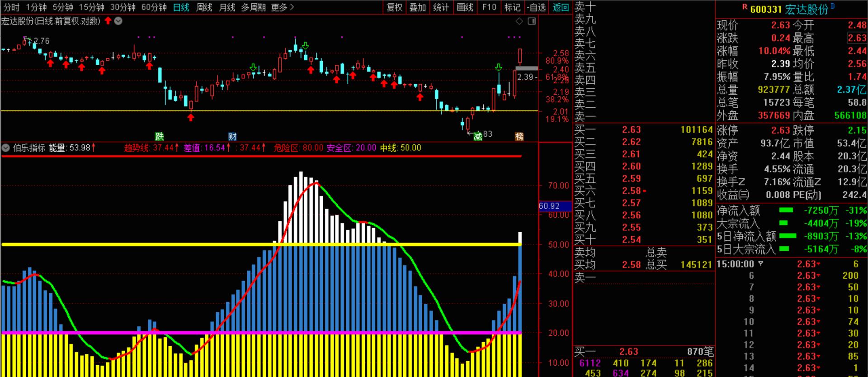This screenshot has width=868, height=377.
Task: Click the 870笔 order count
Action: pyautogui.click(x=700, y=352)
